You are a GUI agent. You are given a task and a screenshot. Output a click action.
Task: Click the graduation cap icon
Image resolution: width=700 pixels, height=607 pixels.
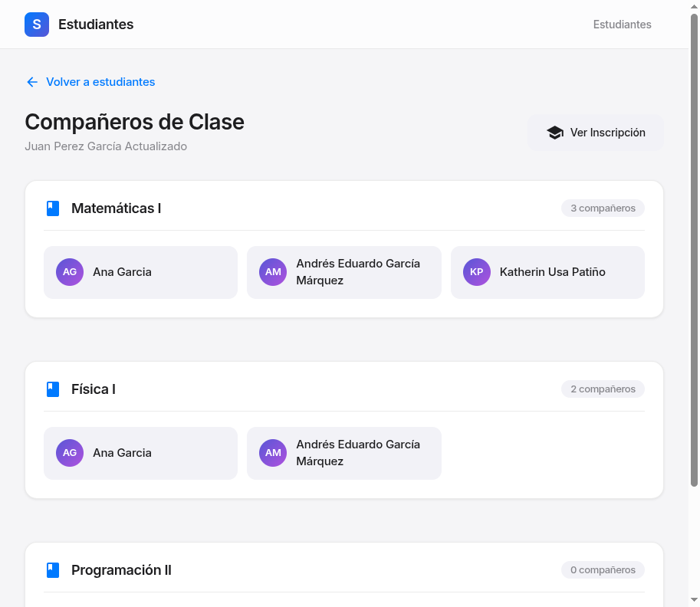point(555,133)
